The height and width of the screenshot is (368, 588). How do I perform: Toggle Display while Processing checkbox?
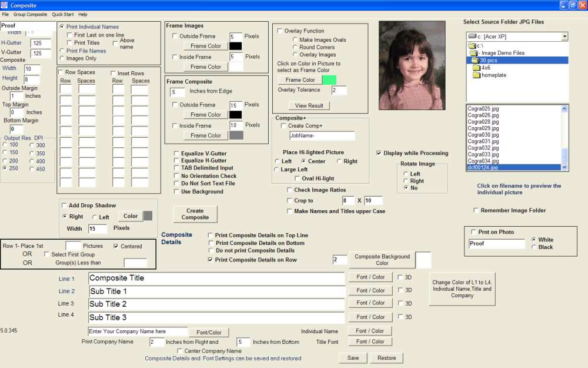379,153
